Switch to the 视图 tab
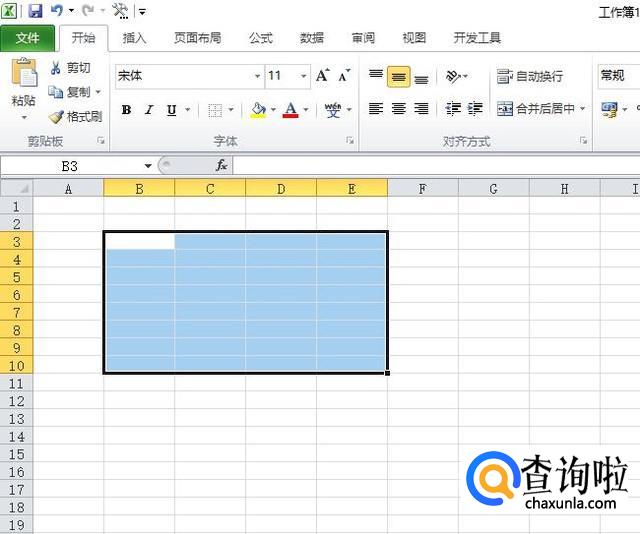640x534 pixels. coord(414,38)
